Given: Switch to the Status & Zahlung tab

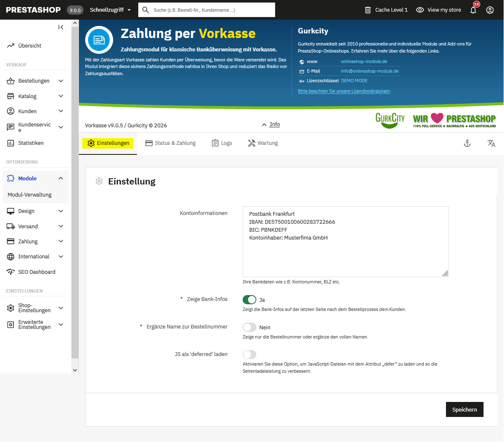Looking at the screenshot, I should (x=170, y=143).
